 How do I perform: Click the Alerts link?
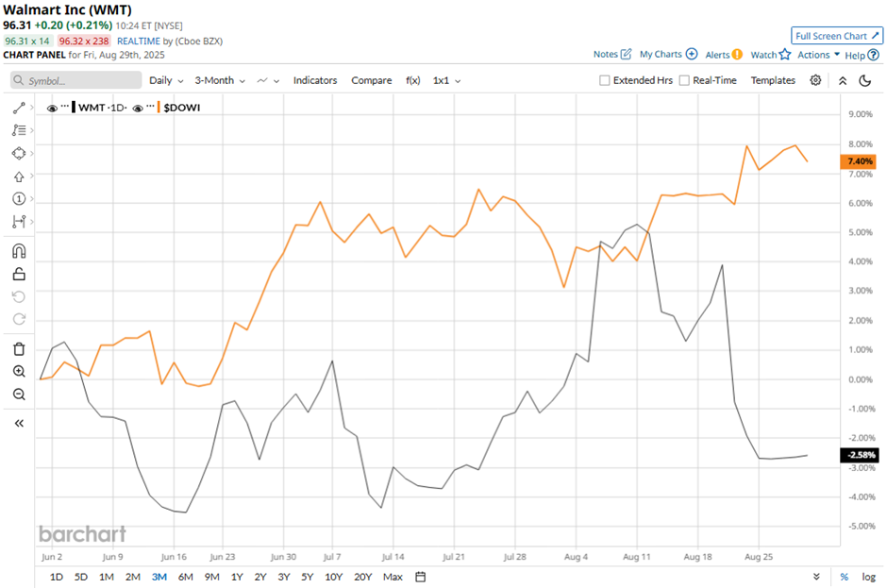click(x=717, y=55)
